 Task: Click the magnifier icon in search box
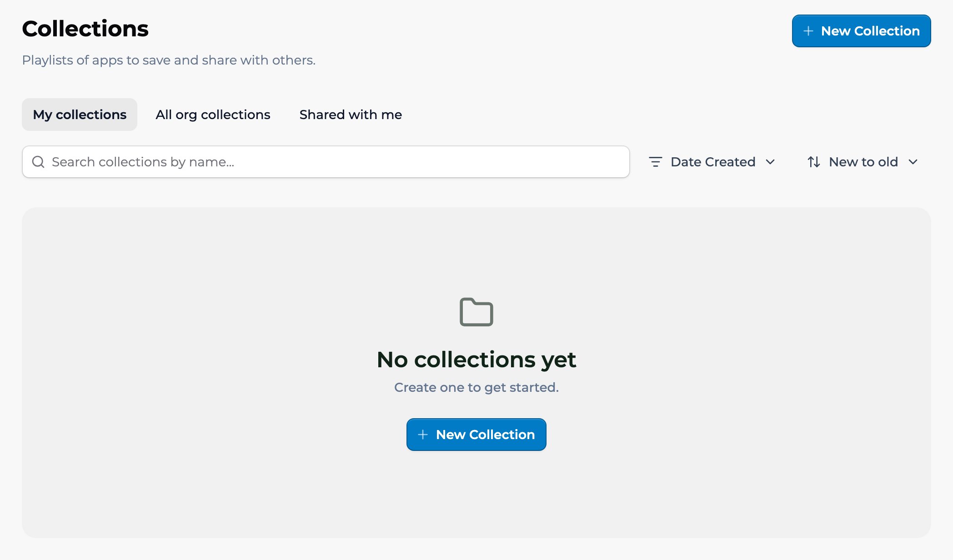[38, 162]
